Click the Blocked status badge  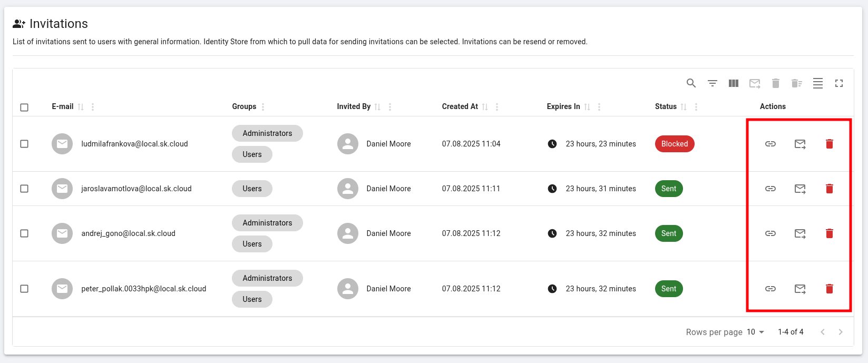coord(674,144)
